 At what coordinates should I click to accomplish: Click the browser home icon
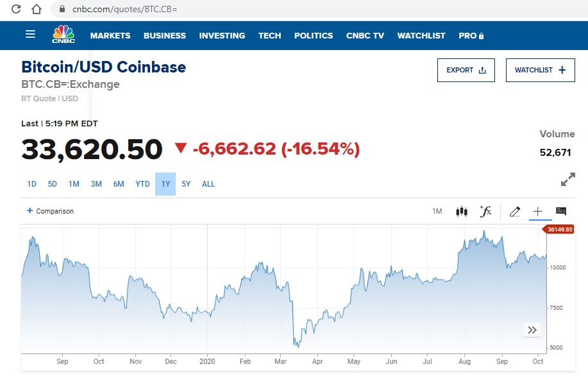click(37, 10)
